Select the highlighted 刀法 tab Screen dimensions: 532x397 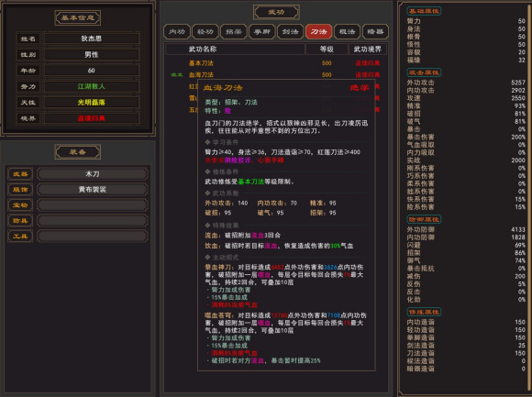pos(318,32)
